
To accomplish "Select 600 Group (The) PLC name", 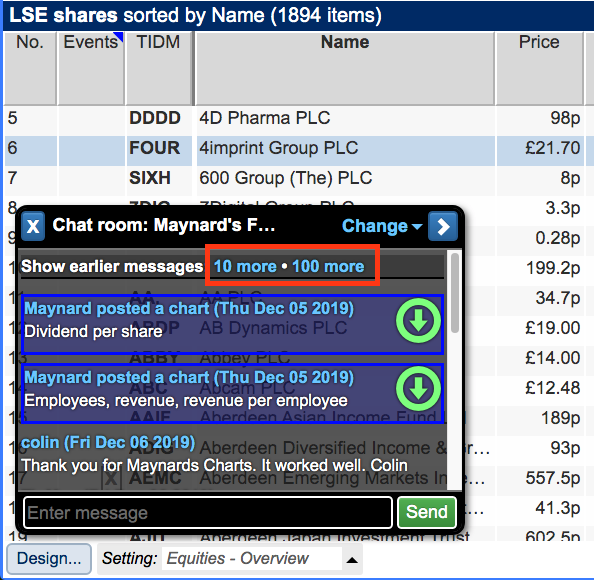I will pos(286,178).
